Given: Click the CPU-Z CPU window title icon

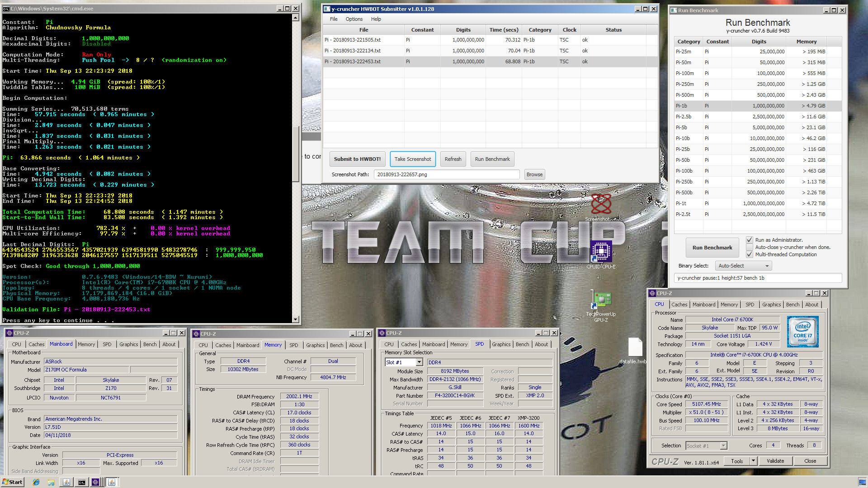Looking at the screenshot, I should [x=652, y=293].
